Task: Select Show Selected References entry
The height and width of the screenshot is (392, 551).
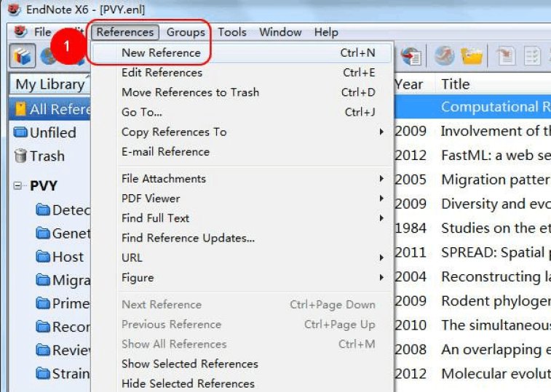Action: click(x=242, y=364)
